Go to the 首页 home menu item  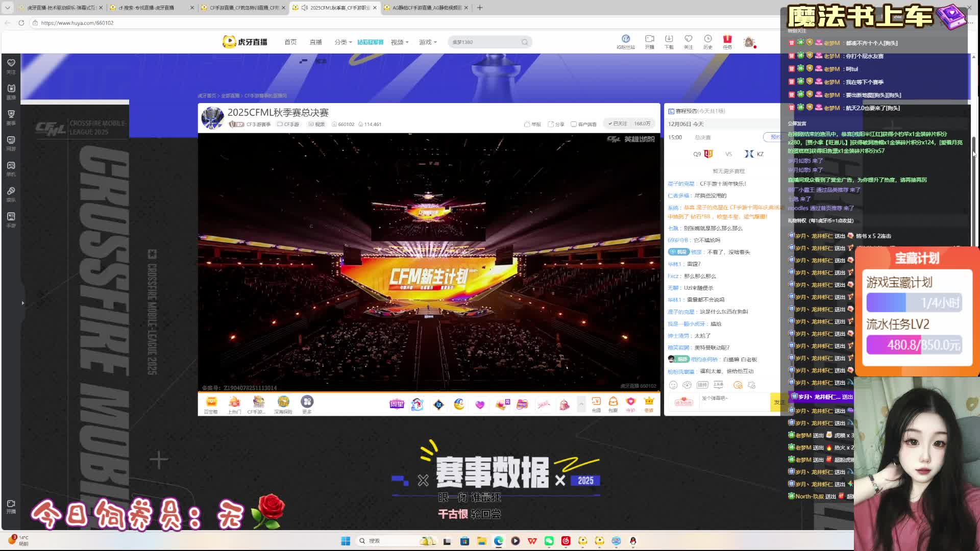point(290,42)
